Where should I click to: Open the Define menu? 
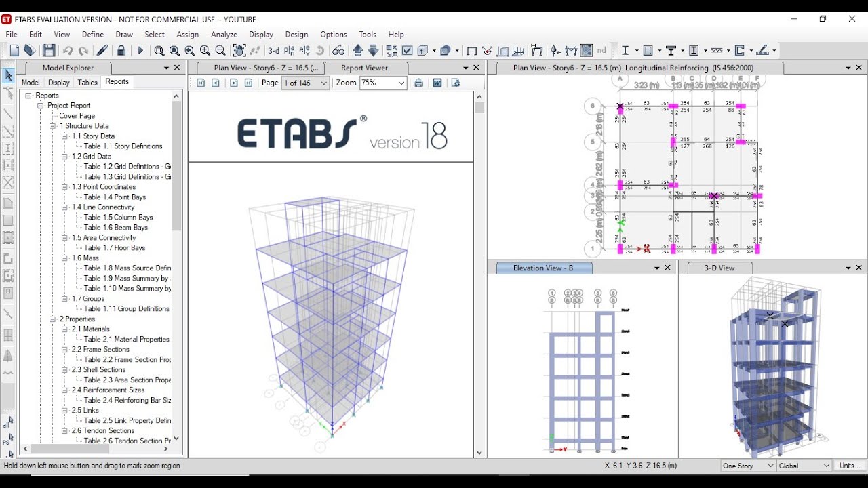pos(93,34)
